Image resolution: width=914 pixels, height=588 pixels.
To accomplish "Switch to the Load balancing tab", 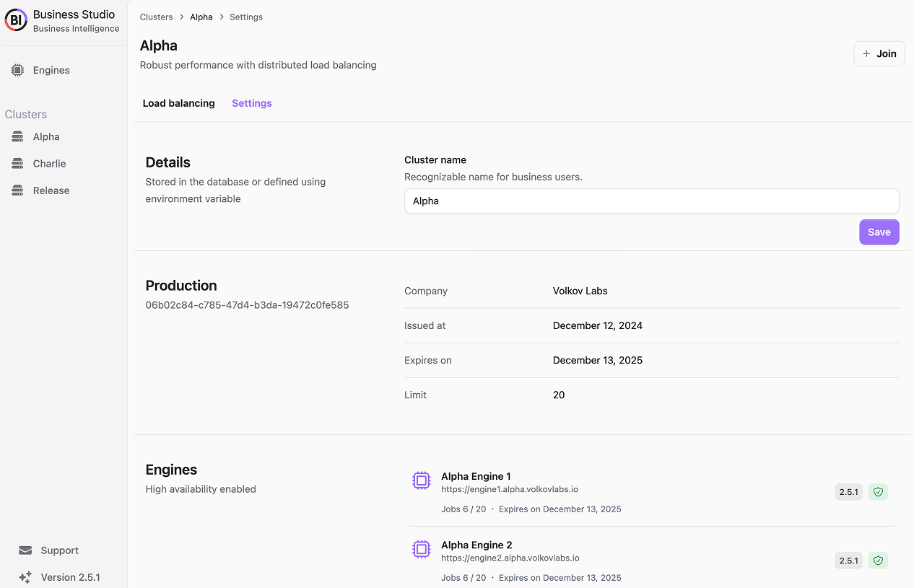I will click(178, 103).
